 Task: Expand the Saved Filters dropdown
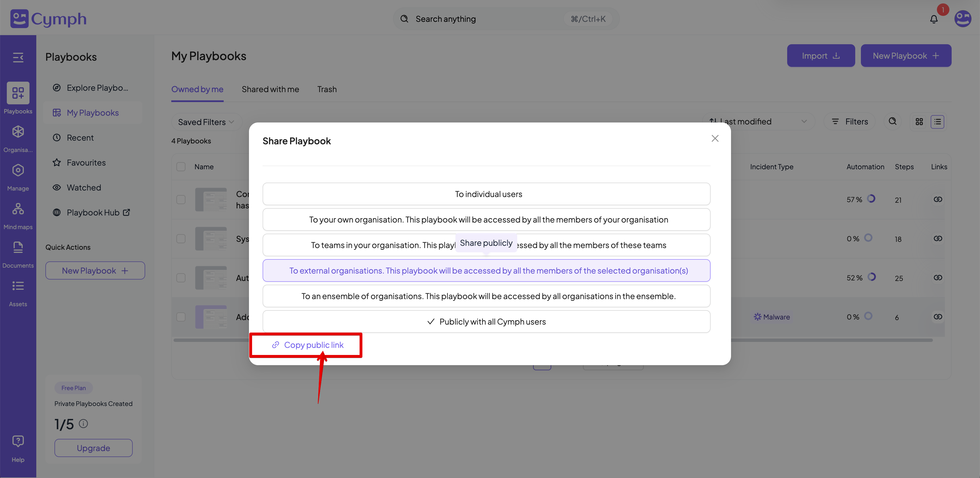pos(206,122)
